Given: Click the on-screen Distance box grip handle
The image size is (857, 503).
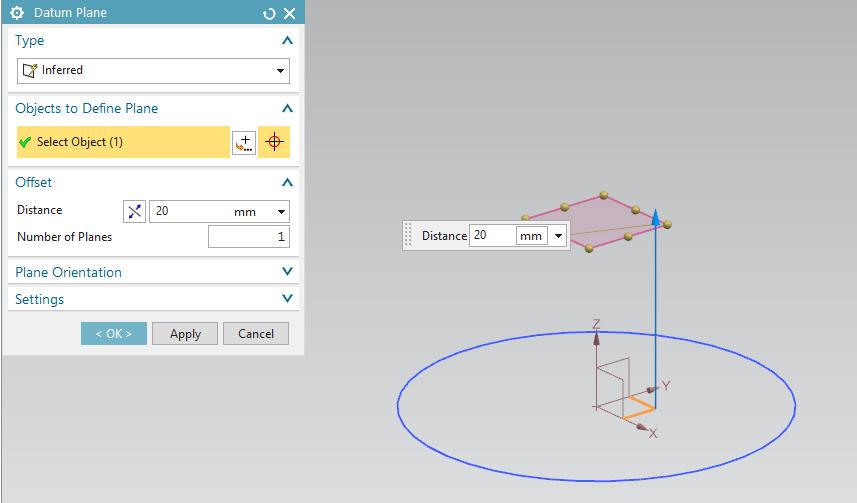Looking at the screenshot, I should pos(408,235).
